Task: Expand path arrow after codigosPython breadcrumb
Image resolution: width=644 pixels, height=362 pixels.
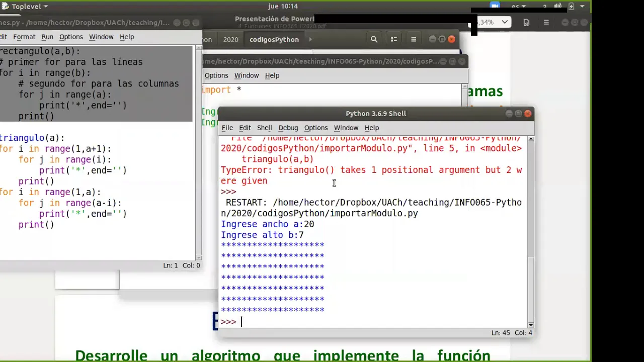Action: [x=310, y=39]
